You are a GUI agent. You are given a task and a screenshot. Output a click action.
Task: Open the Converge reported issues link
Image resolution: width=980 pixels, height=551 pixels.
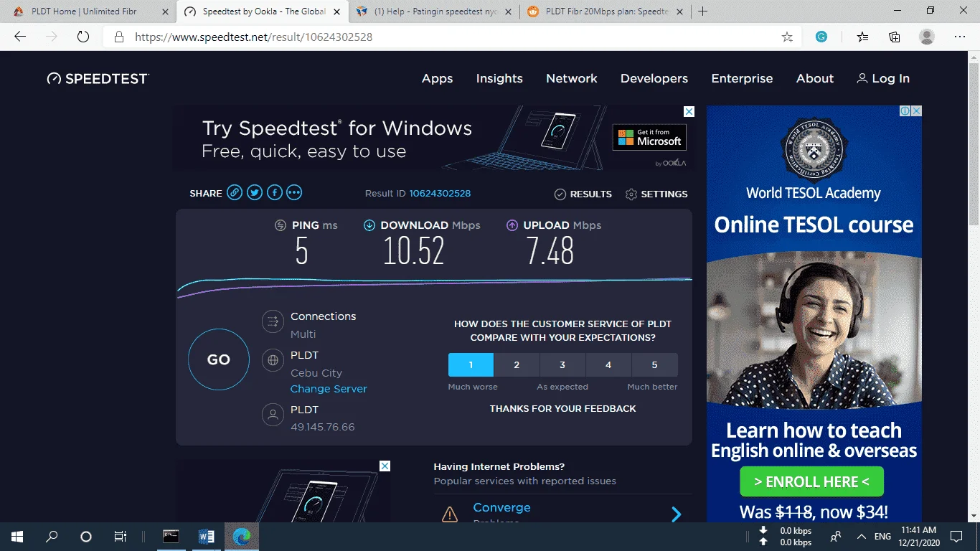(x=501, y=508)
